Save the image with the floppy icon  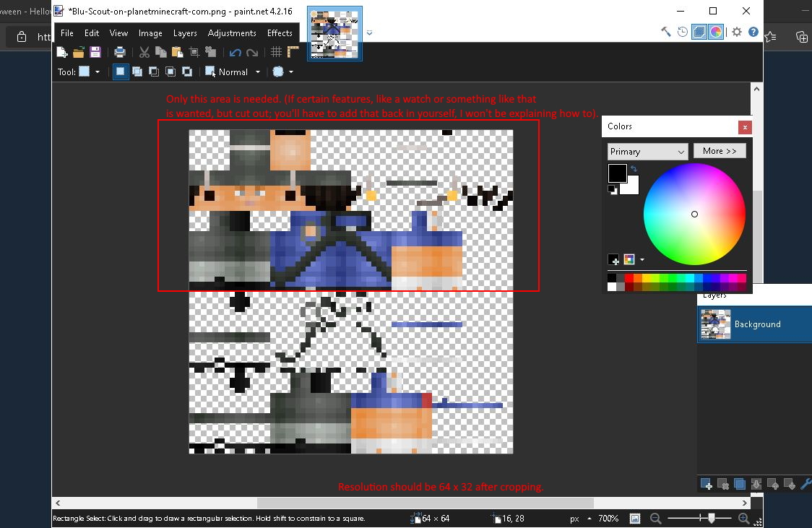point(95,52)
